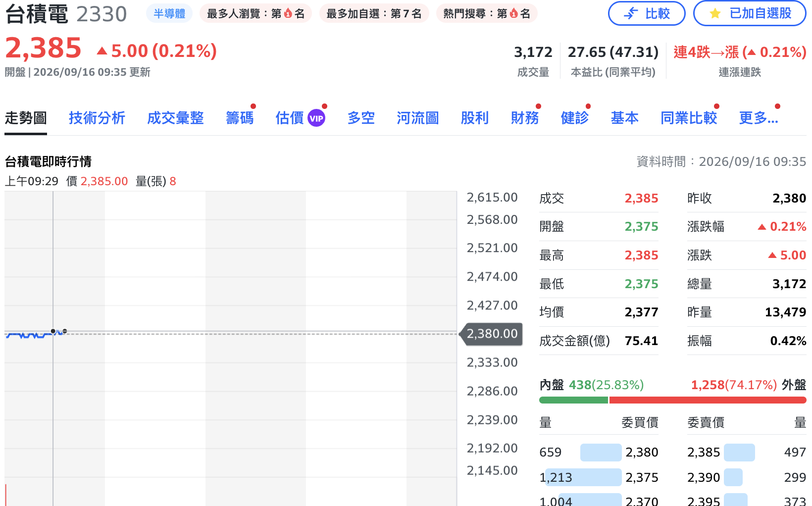Click the 連4跌→漲 streak text

[740, 52]
